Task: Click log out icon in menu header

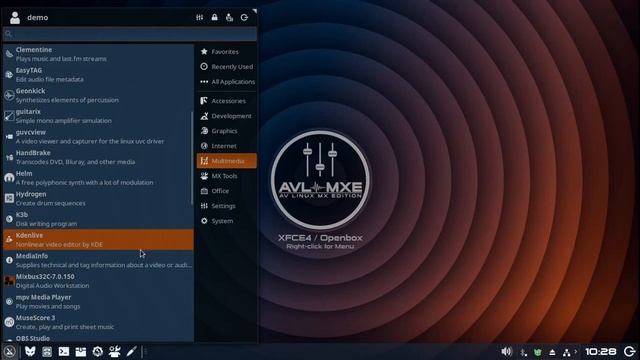Action: tap(244, 17)
